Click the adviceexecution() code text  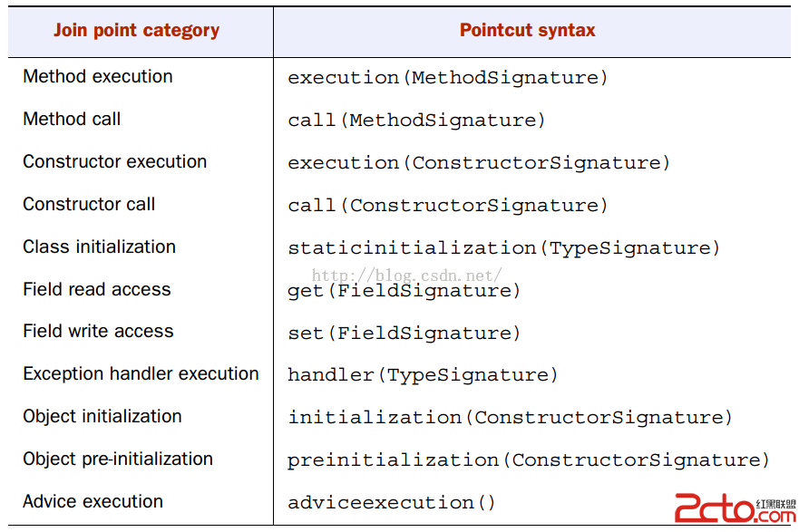394,503
